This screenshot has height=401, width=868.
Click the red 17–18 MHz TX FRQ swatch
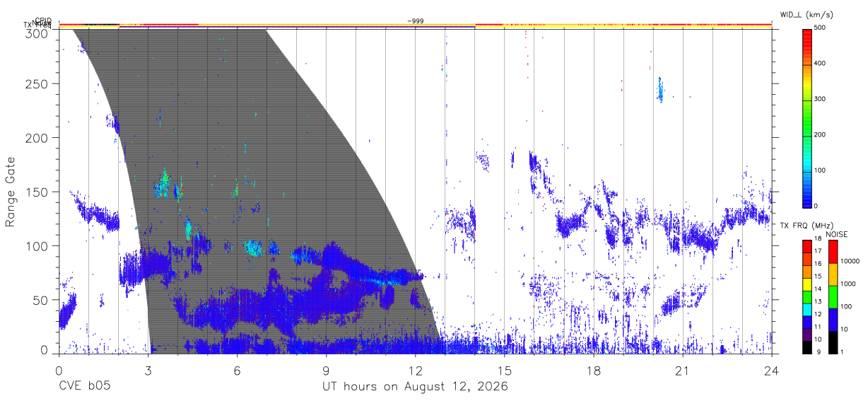point(807,246)
